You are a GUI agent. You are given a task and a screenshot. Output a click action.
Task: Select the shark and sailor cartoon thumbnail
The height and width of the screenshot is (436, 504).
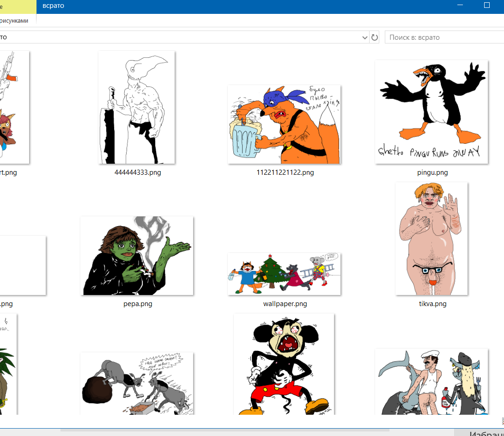tap(431, 381)
